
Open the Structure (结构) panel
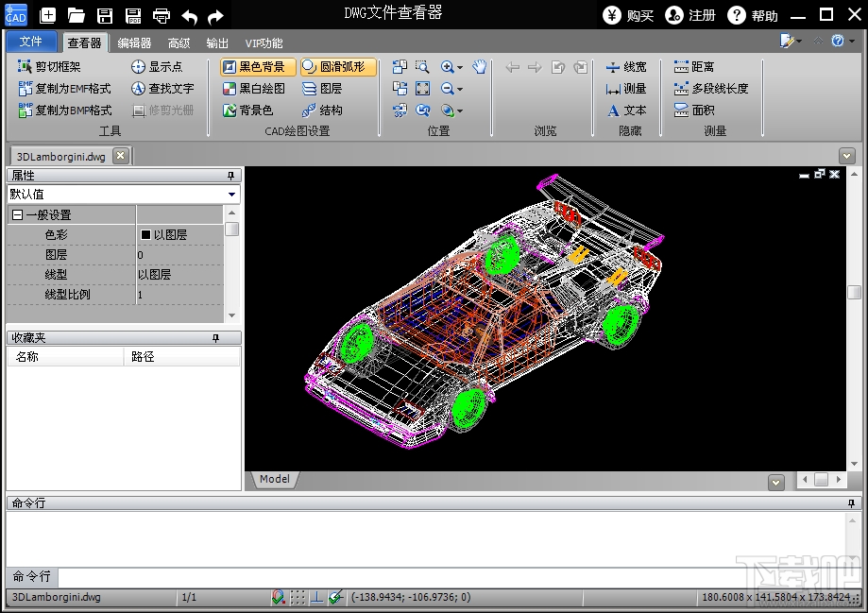322,111
